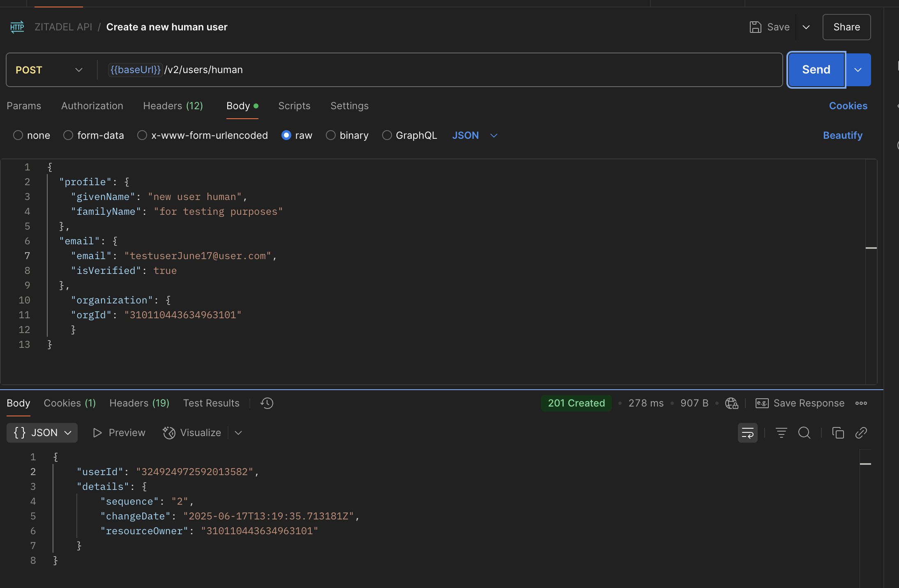Click the request body minimap marker

[x=871, y=248]
